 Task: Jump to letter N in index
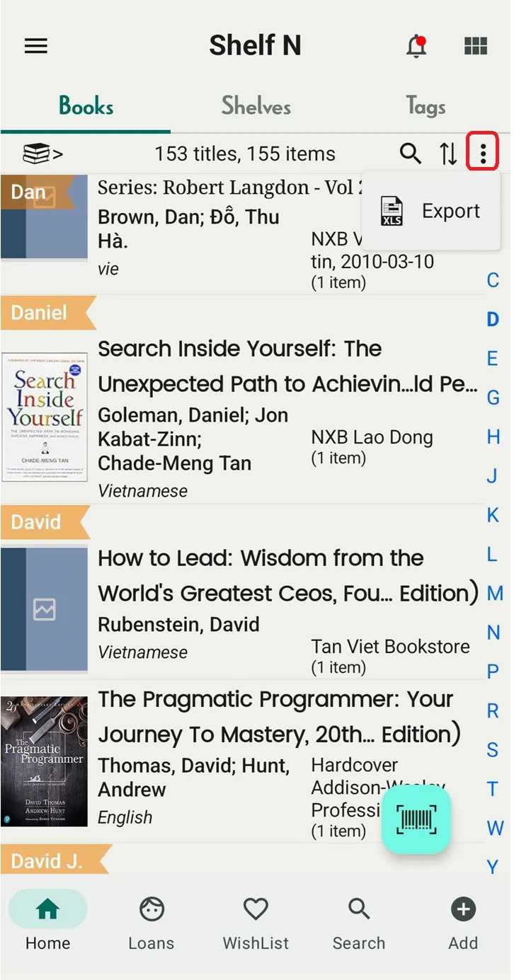[493, 633]
